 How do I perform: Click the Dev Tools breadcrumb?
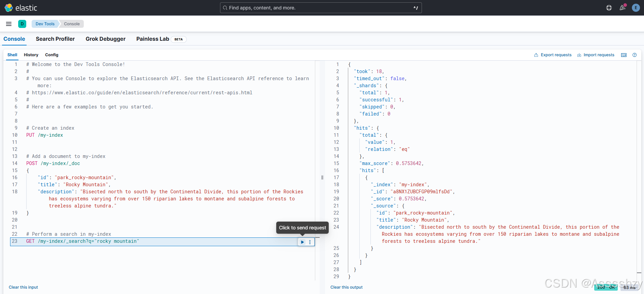click(45, 24)
